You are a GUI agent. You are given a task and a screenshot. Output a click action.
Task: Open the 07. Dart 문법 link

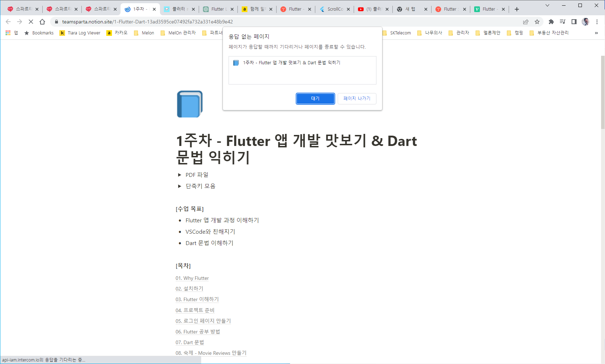click(x=189, y=342)
